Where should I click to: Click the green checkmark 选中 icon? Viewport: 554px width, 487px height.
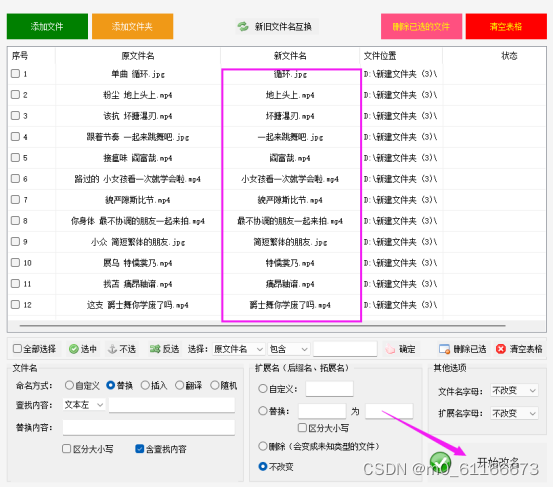pos(74,349)
